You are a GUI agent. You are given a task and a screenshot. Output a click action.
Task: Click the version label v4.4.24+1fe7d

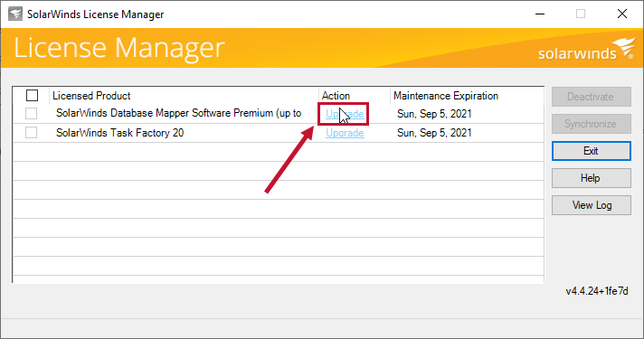597,291
